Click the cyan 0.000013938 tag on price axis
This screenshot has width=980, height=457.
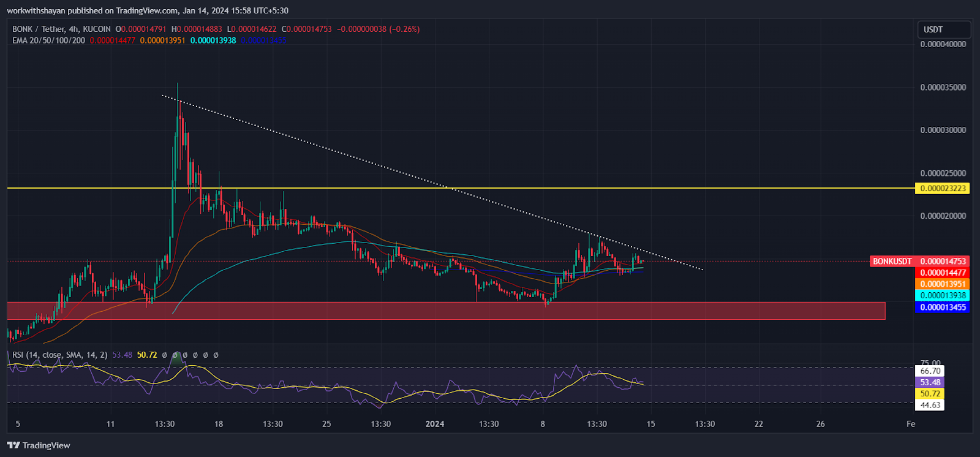[x=943, y=295]
